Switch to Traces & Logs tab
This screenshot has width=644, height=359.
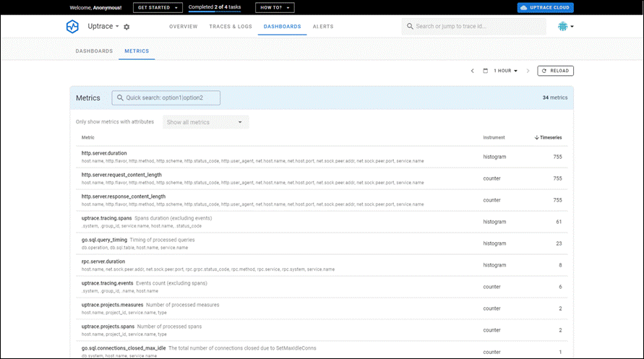tap(231, 26)
